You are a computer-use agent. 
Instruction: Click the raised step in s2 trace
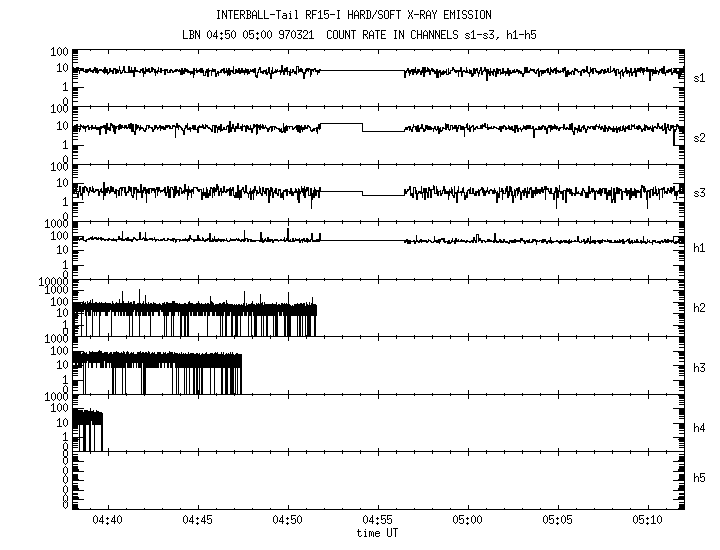coord(341,124)
